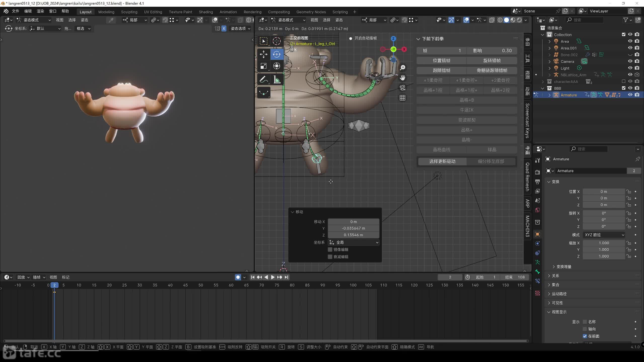Click the 选择更新驱动 button
This screenshot has height=362, width=644.
[x=442, y=161]
